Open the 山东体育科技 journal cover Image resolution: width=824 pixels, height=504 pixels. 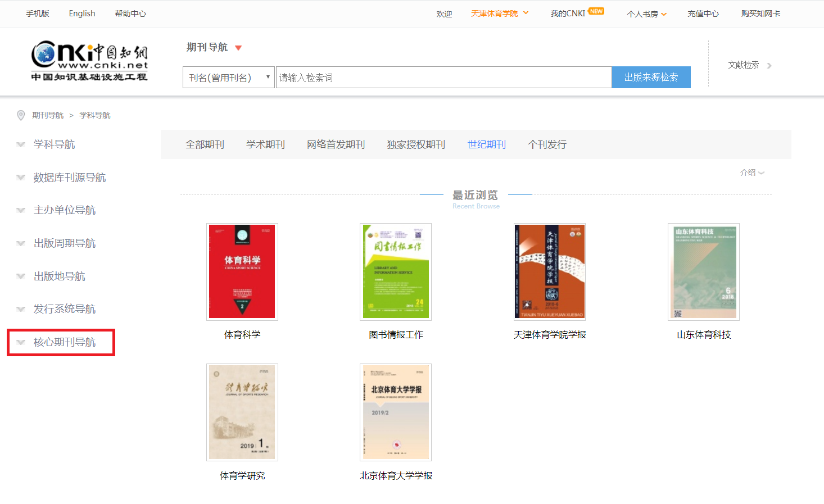point(704,272)
